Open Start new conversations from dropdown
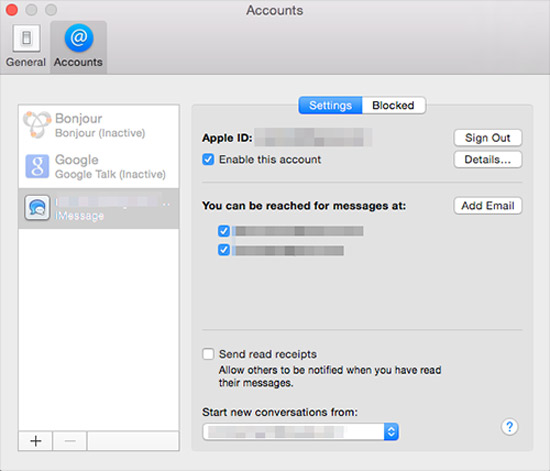Viewport: 550px width, 471px height. (x=300, y=432)
